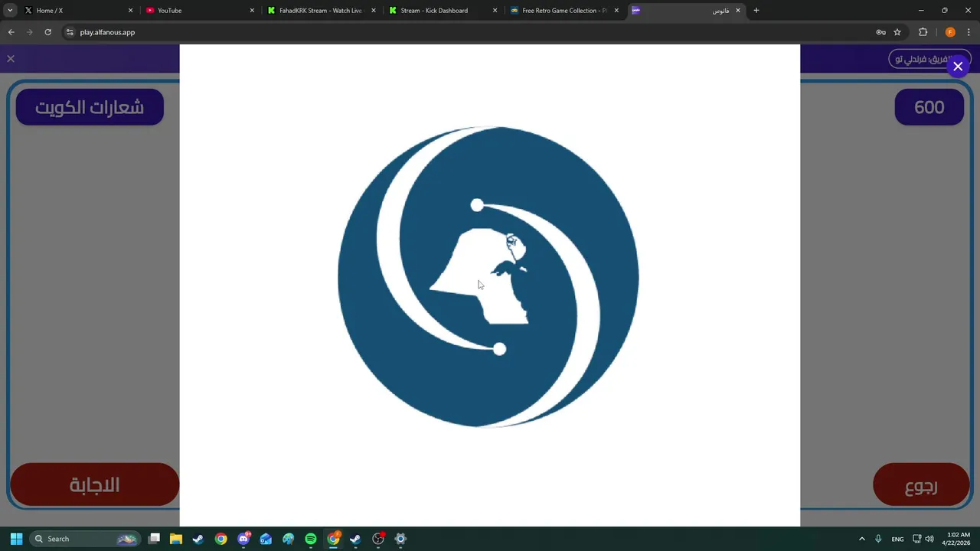Open a new browser tab
This screenshot has width=980, height=551.
coord(756,11)
